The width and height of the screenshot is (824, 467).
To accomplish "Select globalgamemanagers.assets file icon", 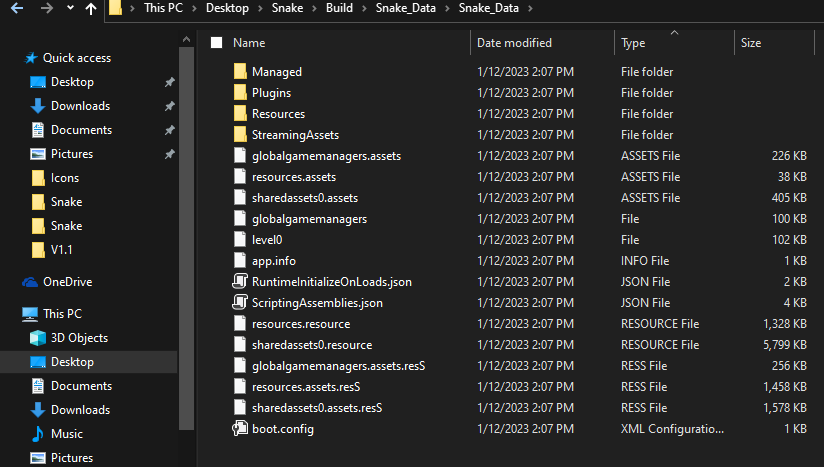I will pos(240,155).
